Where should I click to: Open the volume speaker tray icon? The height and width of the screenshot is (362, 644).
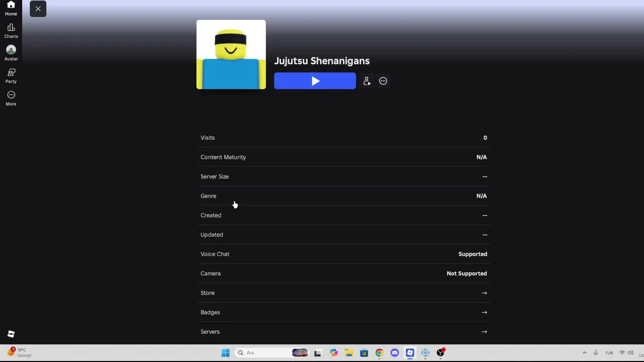pos(630,353)
